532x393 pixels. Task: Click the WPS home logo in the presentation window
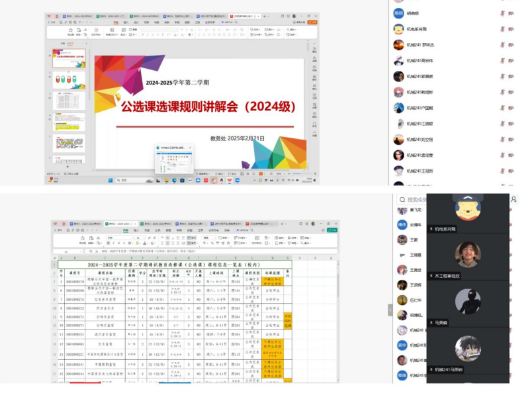pos(49,16)
